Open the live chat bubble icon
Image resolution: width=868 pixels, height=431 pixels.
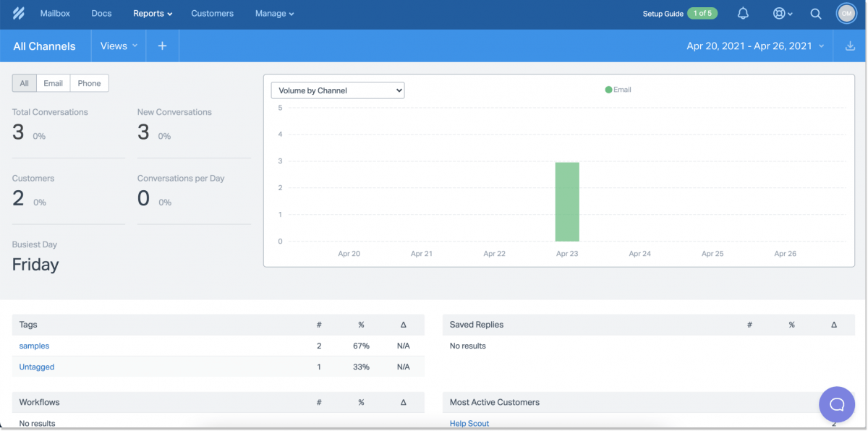[836, 404]
